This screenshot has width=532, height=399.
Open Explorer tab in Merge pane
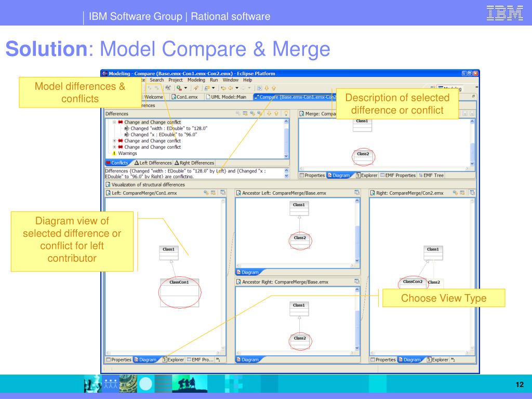pyautogui.click(x=366, y=176)
